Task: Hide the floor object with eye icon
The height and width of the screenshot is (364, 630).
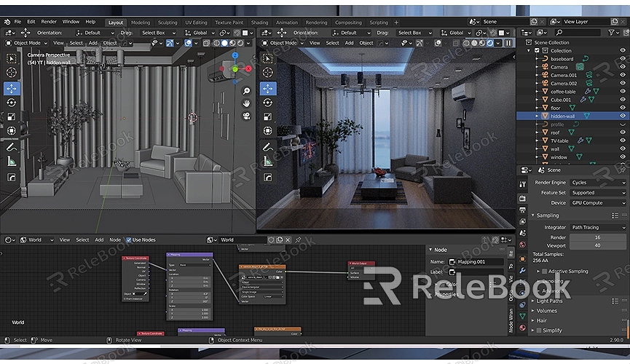Action: 623,108
